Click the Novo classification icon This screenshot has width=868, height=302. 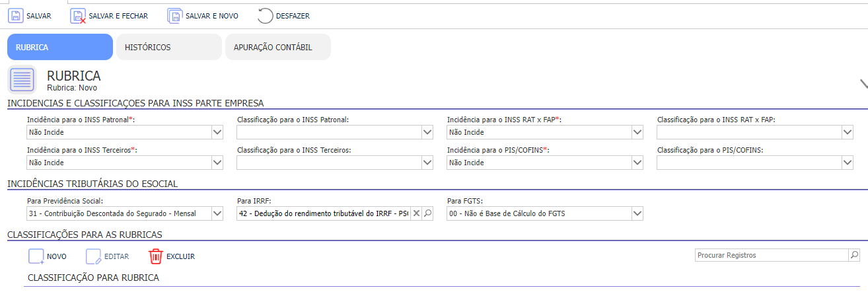coord(36,256)
